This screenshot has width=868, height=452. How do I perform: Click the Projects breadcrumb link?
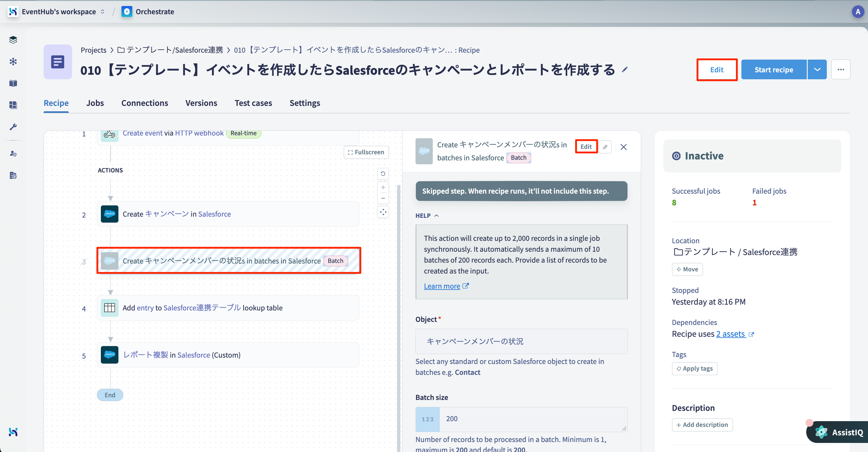[x=93, y=50]
